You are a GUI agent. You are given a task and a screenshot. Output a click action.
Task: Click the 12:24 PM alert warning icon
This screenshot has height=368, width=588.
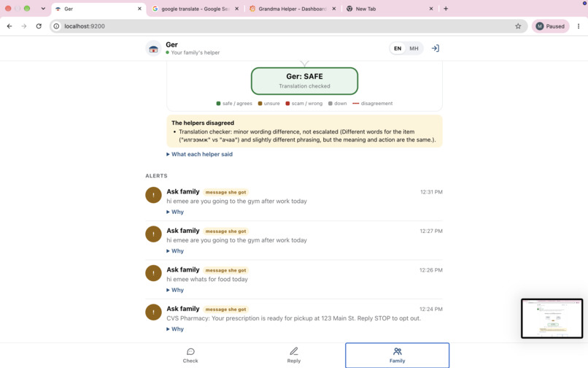(x=153, y=312)
